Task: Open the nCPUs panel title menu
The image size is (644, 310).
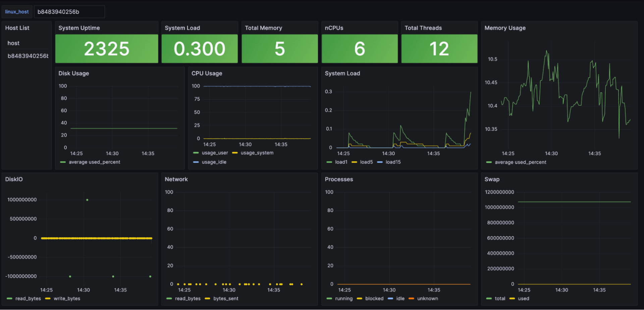Action: point(334,28)
